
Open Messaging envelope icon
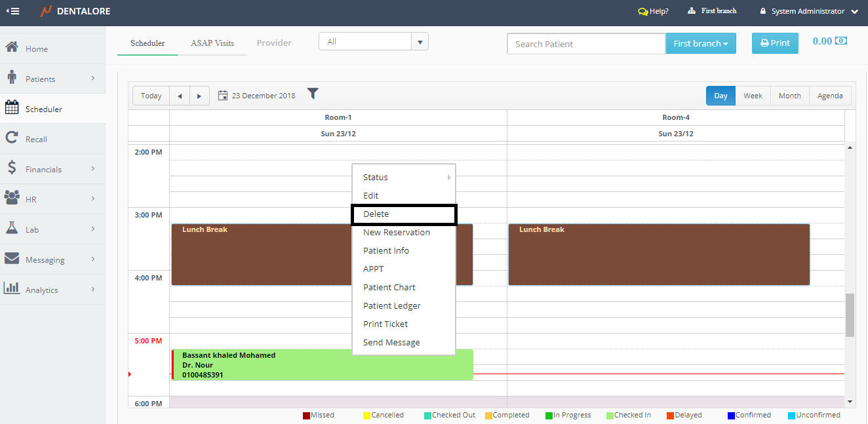[11, 259]
